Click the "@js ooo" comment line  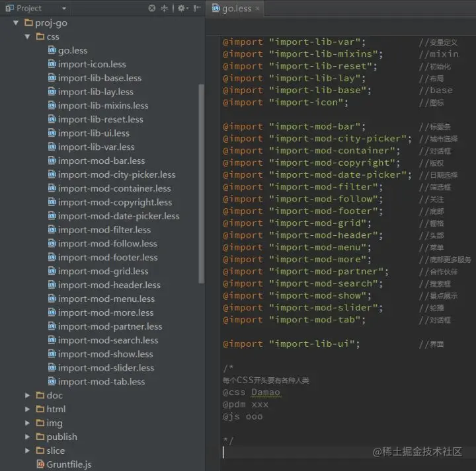(243, 417)
